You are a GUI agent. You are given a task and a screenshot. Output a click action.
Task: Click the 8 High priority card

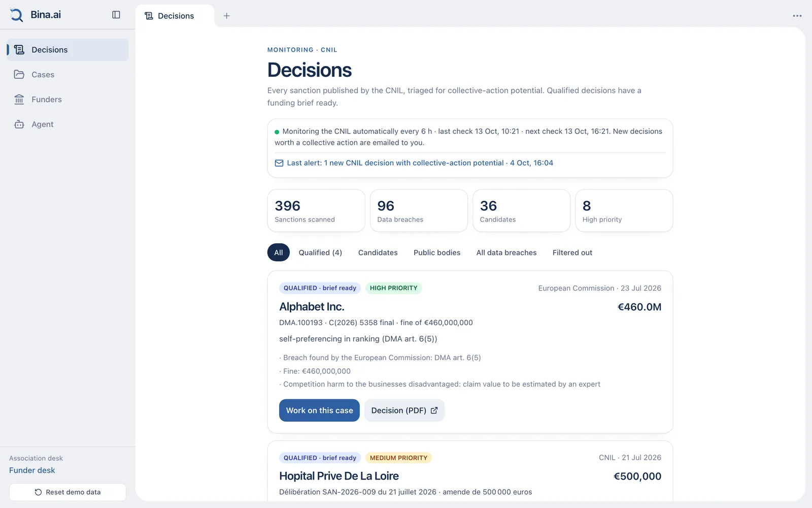pos(624,211)
